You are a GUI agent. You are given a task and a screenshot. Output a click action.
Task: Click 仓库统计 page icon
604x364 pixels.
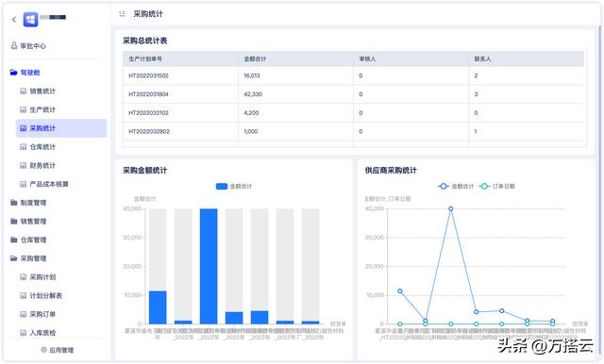[23, 147]
